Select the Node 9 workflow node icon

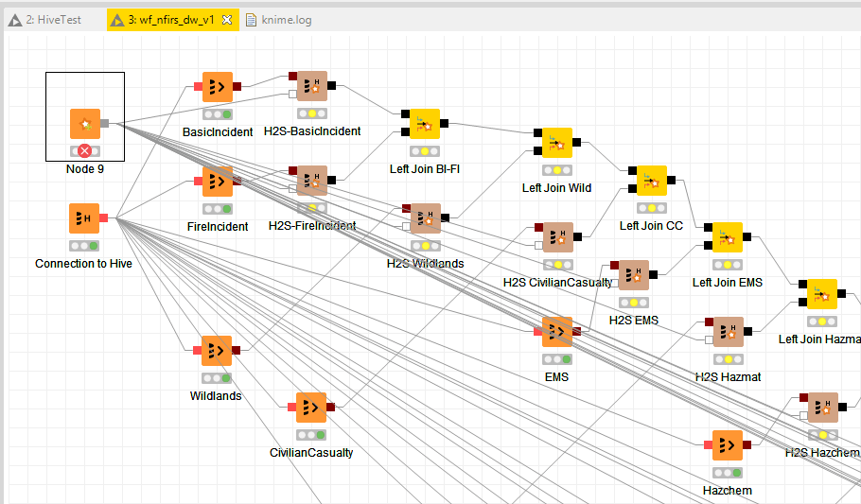click(x=85, y=124)
